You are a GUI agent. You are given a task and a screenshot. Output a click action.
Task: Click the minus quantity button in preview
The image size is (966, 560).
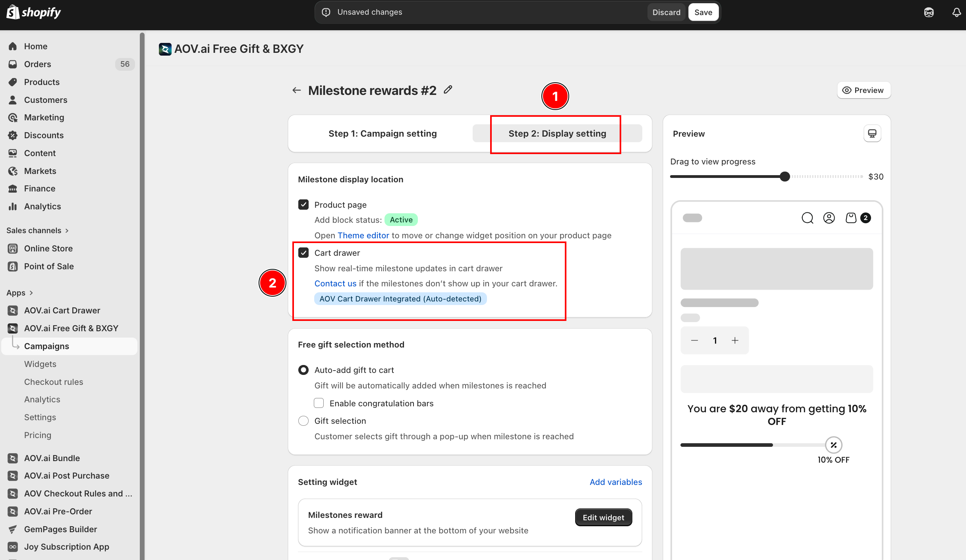pos(694,340)
